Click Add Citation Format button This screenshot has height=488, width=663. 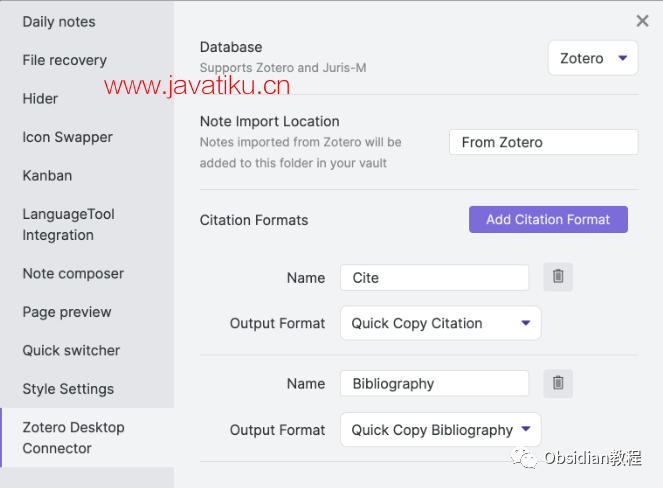548,219
